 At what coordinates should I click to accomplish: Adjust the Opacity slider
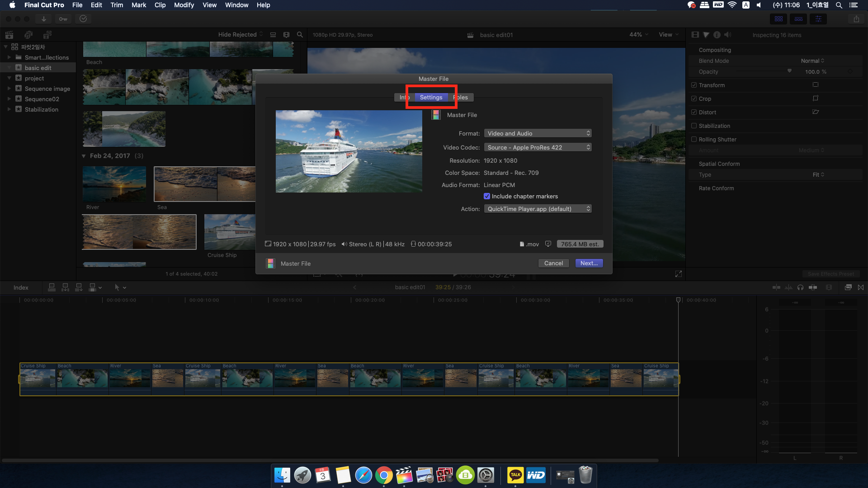click(789, 71)
